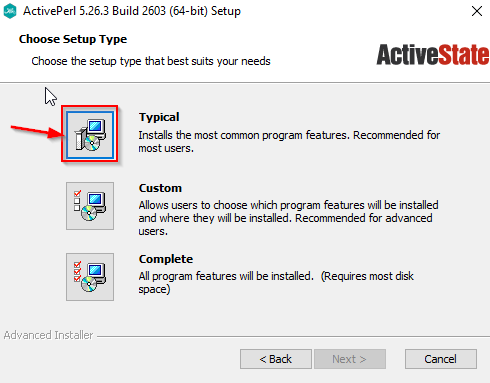
Task: Close the setup window with X
Action: pos(477,11)
